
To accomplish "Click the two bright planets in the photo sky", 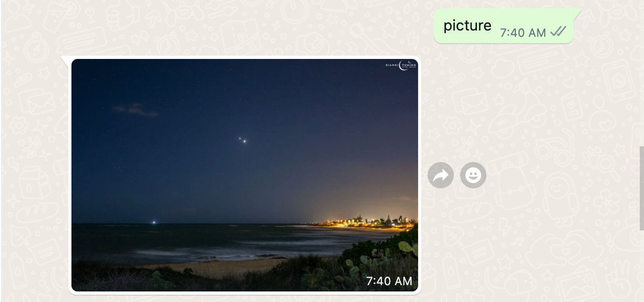I will coord(242,139).
